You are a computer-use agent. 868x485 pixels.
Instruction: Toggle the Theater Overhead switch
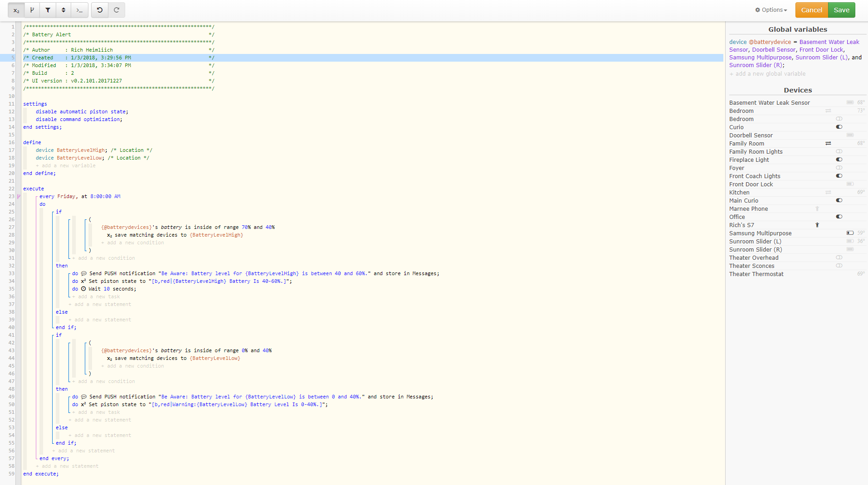pyautogui.click(x=839, y=257)
